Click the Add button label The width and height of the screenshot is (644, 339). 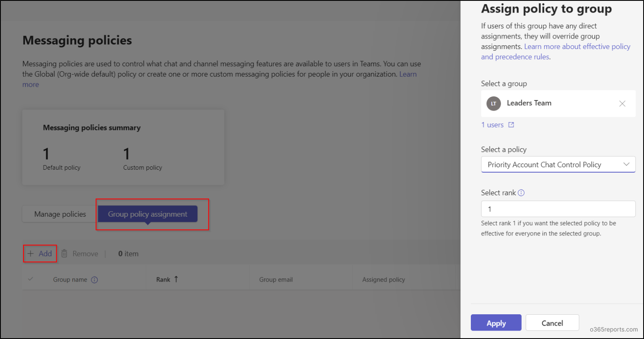click(x=45, y=254)
